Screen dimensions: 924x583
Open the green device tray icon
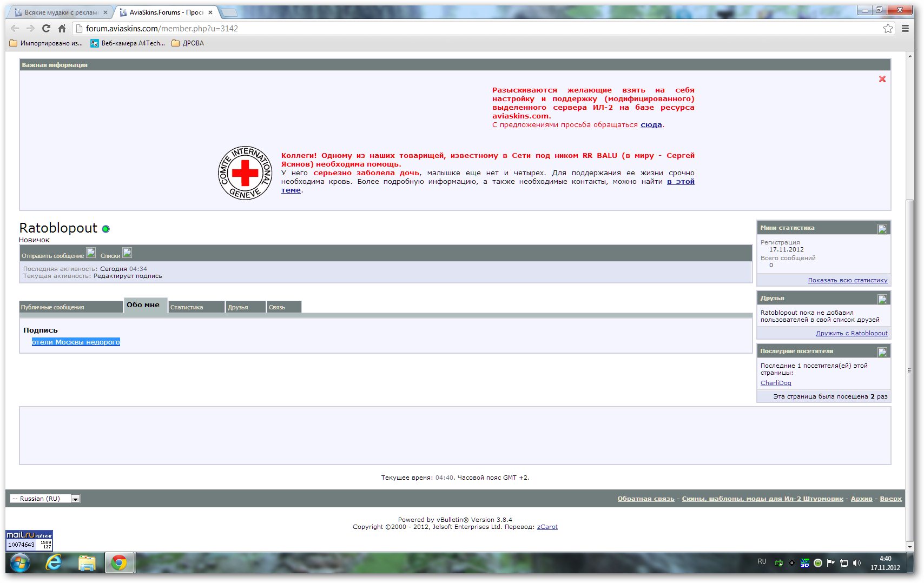click(x=779, y=563)
